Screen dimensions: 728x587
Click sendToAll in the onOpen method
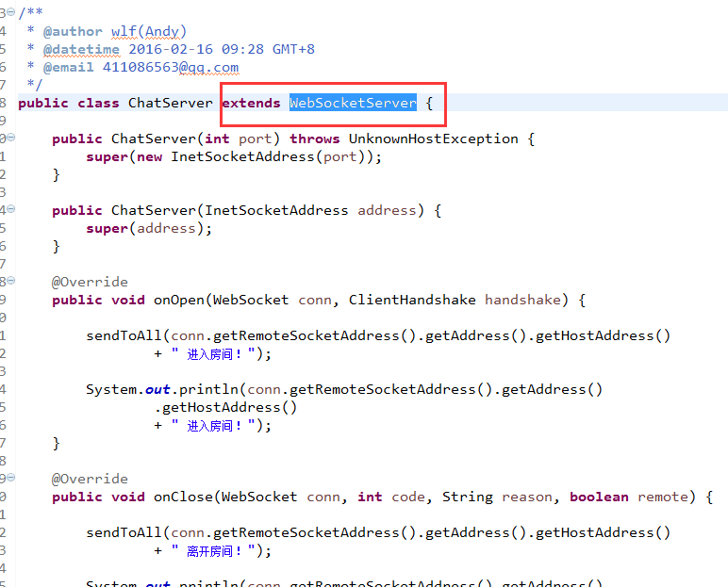point(124,335)
